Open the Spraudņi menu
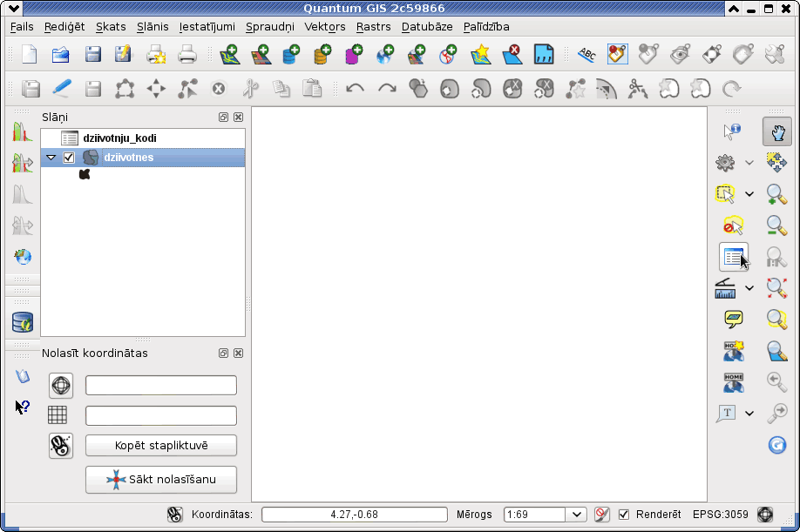Screen dimensions: 800x532 point(270,26)
